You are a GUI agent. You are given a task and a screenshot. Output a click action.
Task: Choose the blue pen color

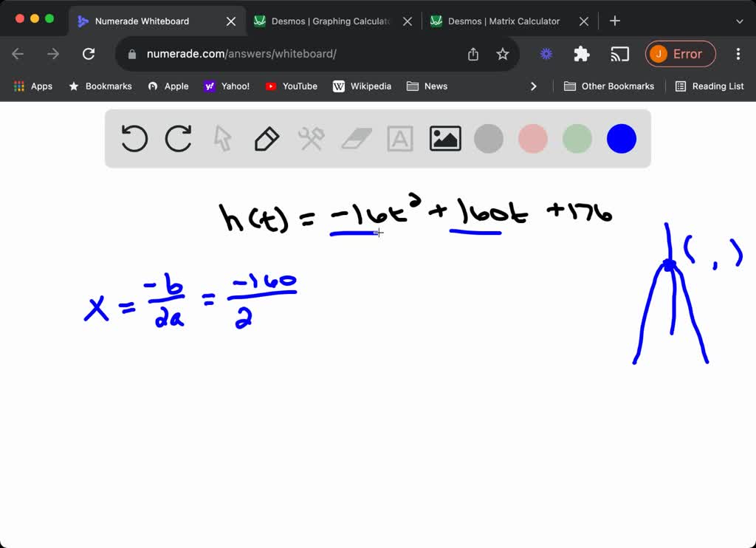coord(622,139)
